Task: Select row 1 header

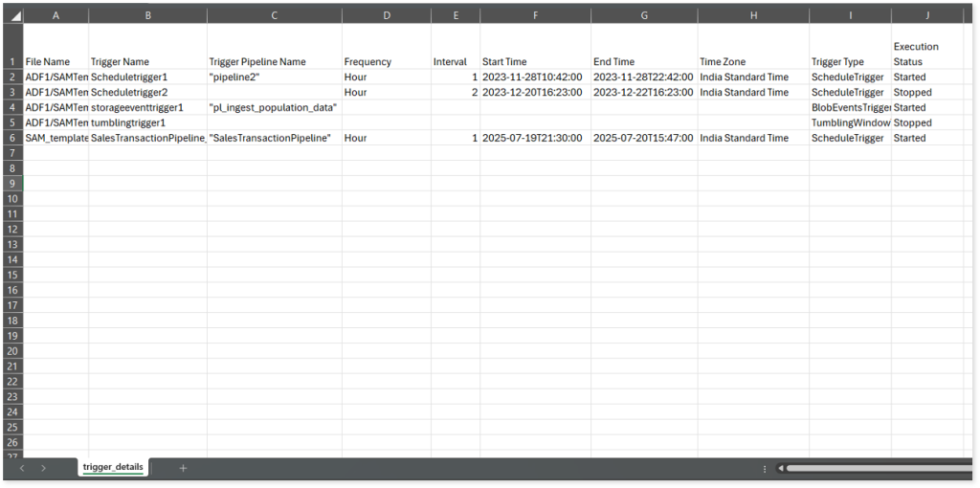Action: (x=11, y=61)
